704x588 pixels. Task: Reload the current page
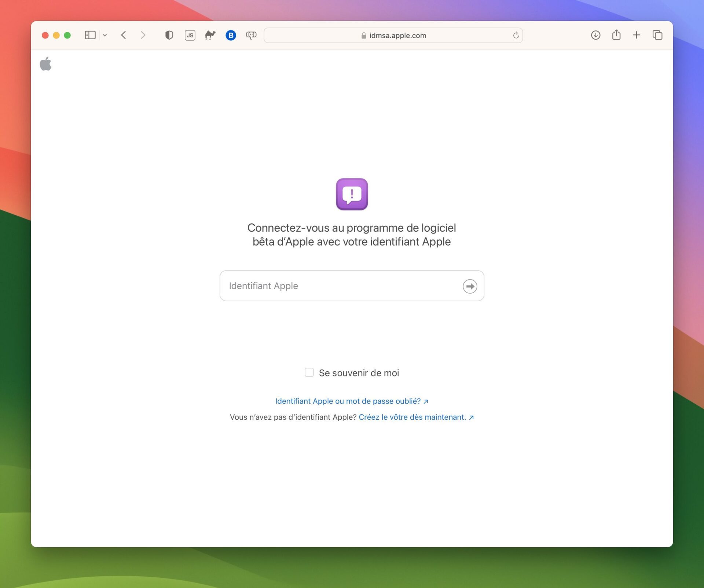coord(516,35)
